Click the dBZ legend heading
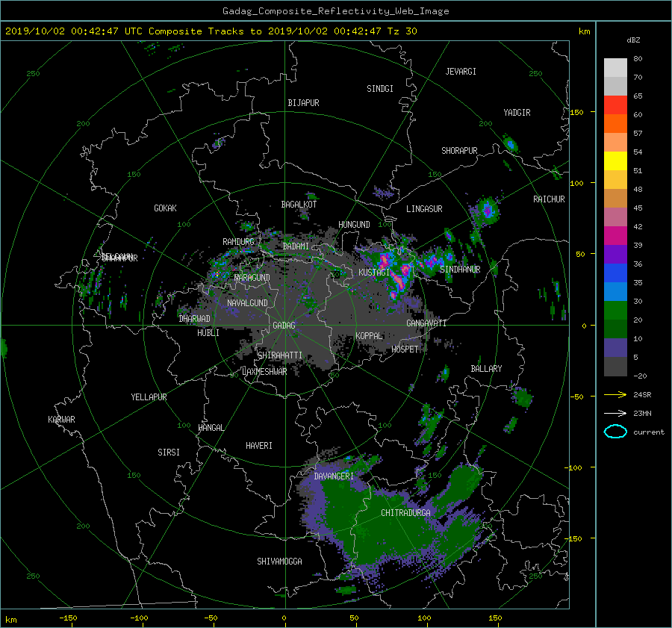 point(633,40)
